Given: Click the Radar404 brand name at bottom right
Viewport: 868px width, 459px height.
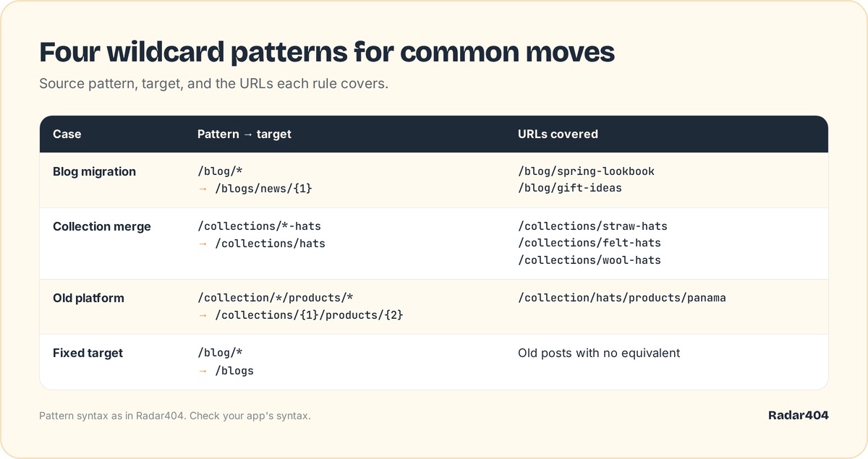Looking at the screenshot, I should click(798, 416).
